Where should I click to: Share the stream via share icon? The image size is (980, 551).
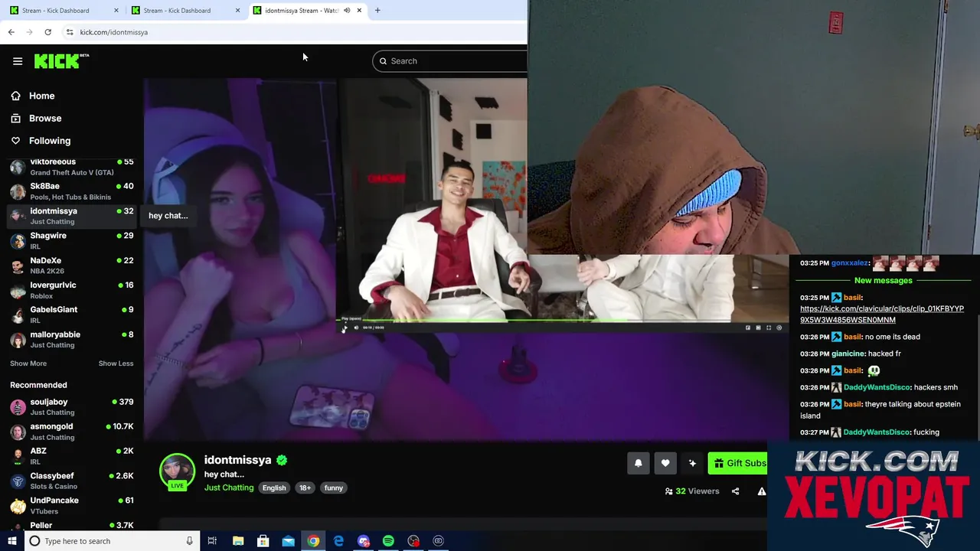coord(735,491)
